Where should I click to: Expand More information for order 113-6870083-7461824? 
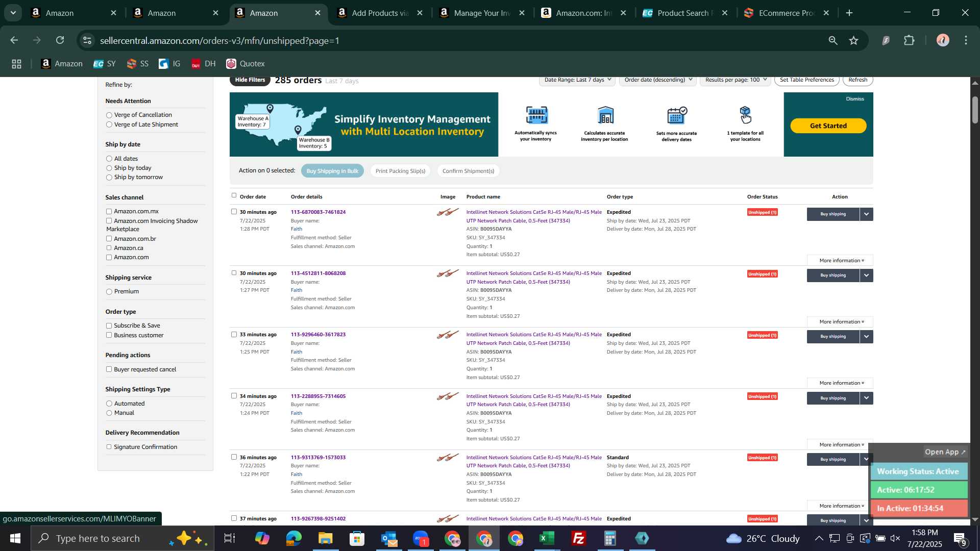pos(840,261)
